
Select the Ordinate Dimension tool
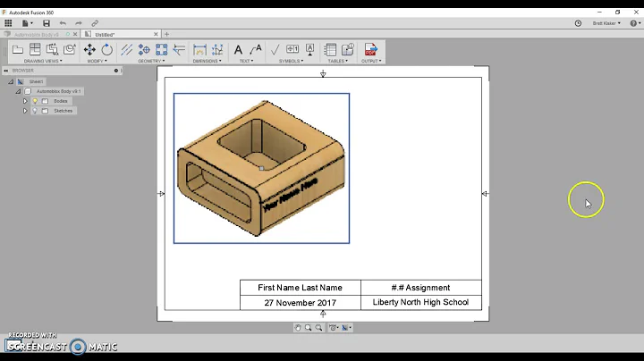click(217, 50)
